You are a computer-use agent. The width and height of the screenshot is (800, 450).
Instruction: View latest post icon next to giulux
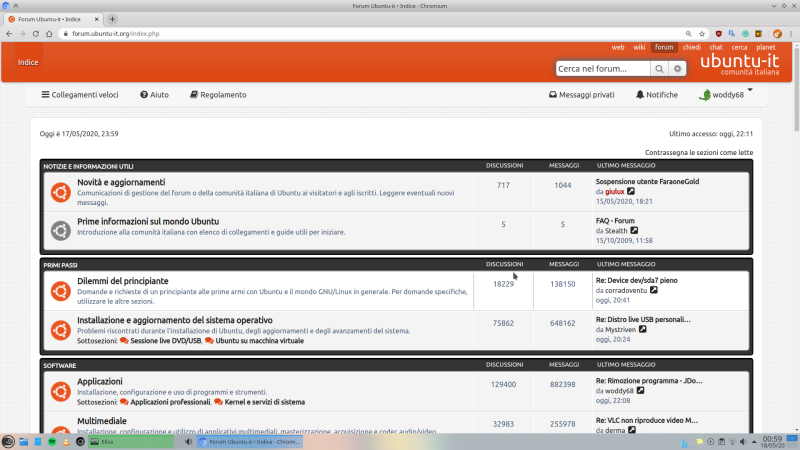click(x=631, y=191)
